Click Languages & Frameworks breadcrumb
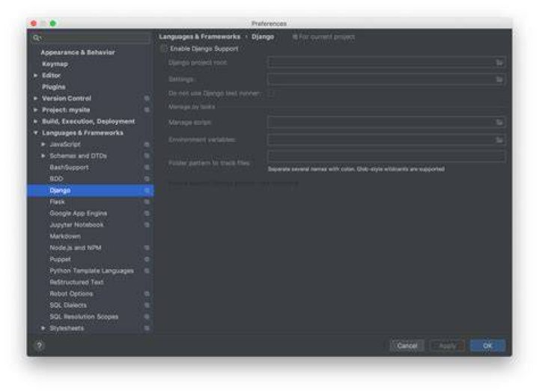This screenshot has width=539, height=392. tap(200, 37)
